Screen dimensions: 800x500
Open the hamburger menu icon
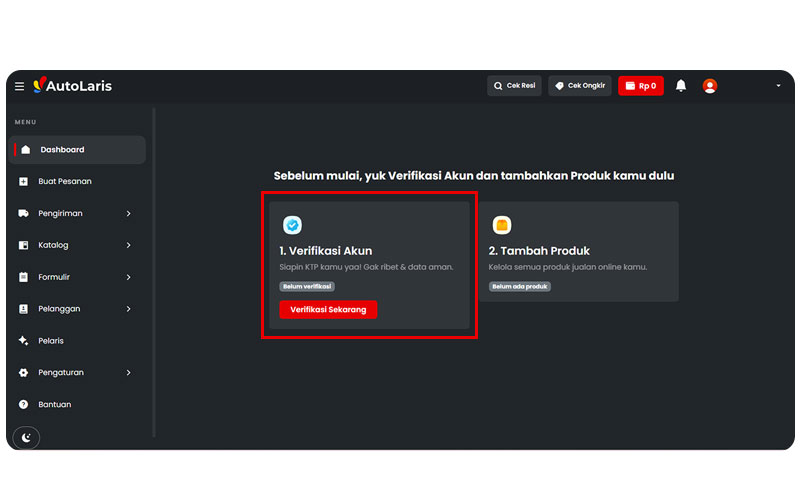pos(19,86)
